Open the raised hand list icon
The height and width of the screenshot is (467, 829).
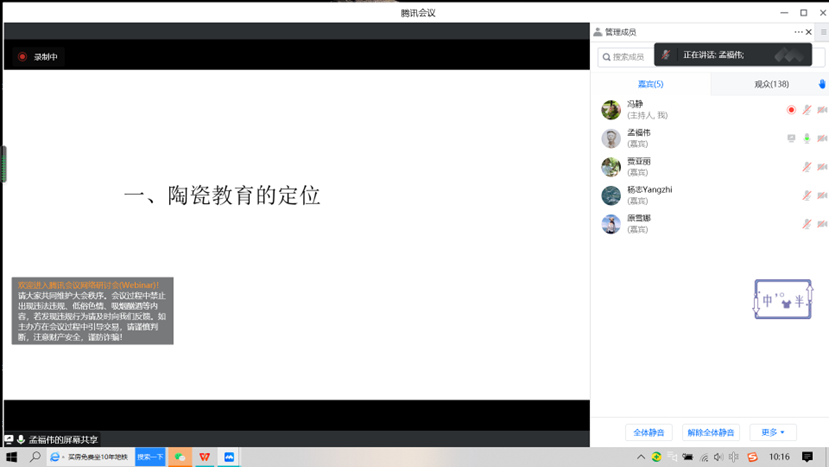822,84
